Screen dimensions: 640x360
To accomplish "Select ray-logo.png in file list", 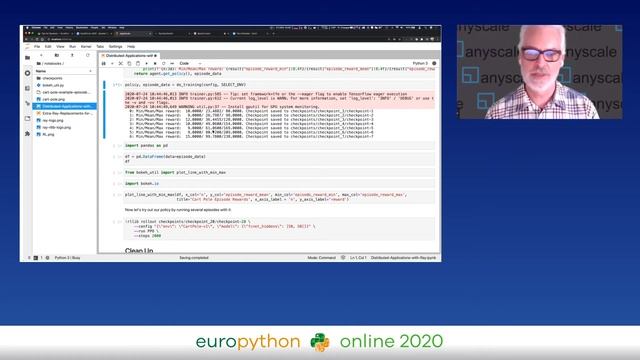I will [x=64, y=120].
